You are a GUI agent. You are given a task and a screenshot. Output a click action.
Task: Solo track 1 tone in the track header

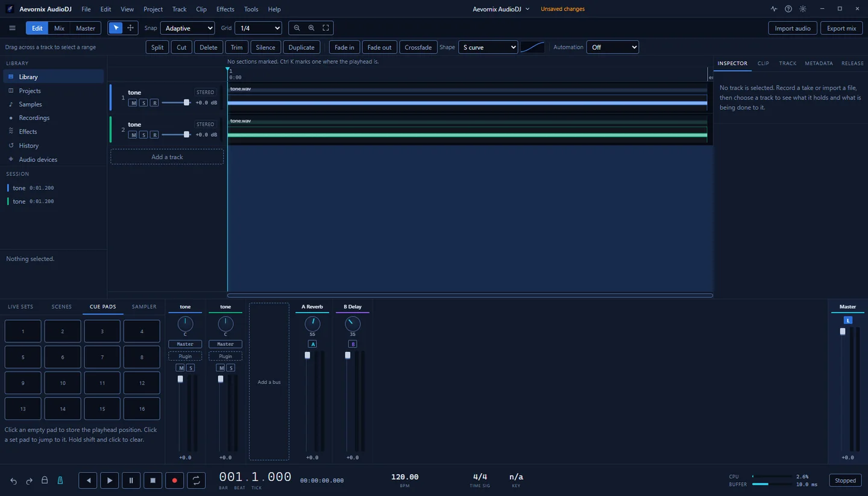coord(143,103)
